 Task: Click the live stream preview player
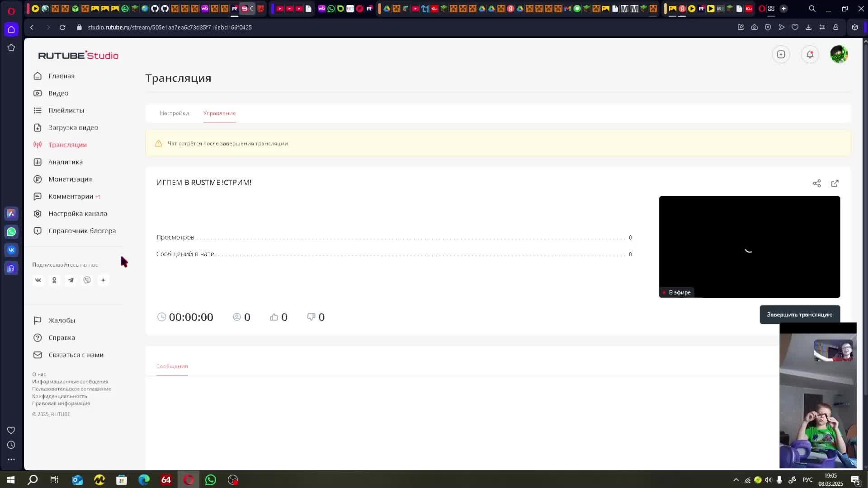coord(749,247)
